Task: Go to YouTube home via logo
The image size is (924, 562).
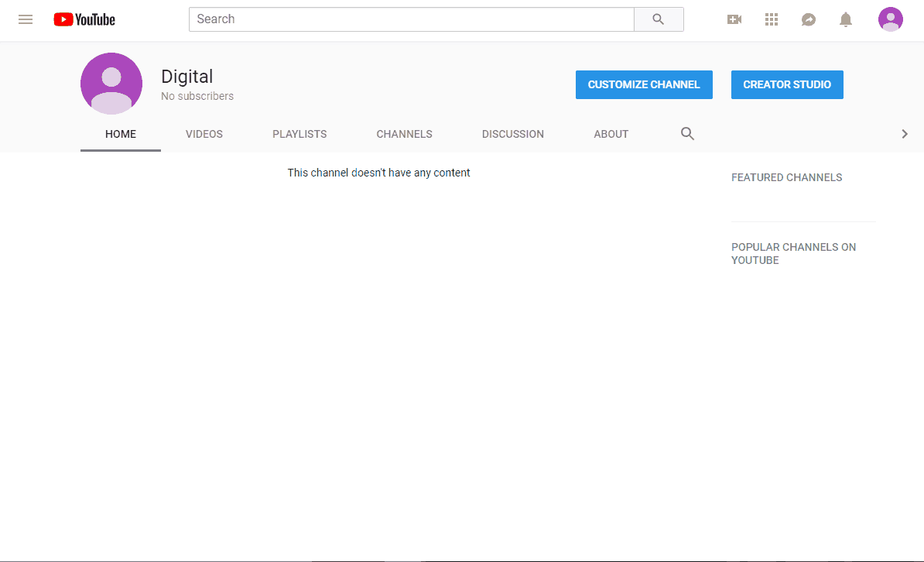Action: 84,19
